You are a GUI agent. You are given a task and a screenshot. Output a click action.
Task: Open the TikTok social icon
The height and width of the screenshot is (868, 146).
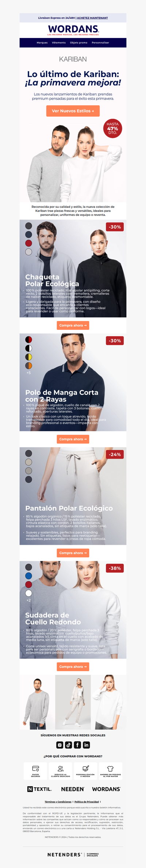click(69, 745)
